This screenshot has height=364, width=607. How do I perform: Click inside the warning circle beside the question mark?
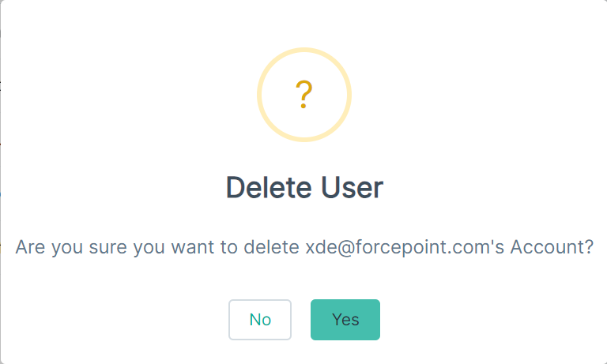279,95
